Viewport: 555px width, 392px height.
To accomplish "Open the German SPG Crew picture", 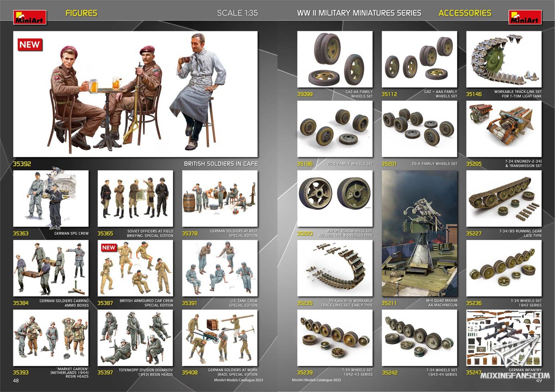I will point(51,198).
